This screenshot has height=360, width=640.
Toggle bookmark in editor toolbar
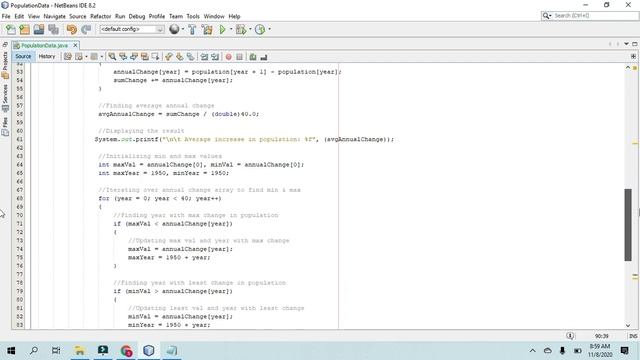point(191,57)
